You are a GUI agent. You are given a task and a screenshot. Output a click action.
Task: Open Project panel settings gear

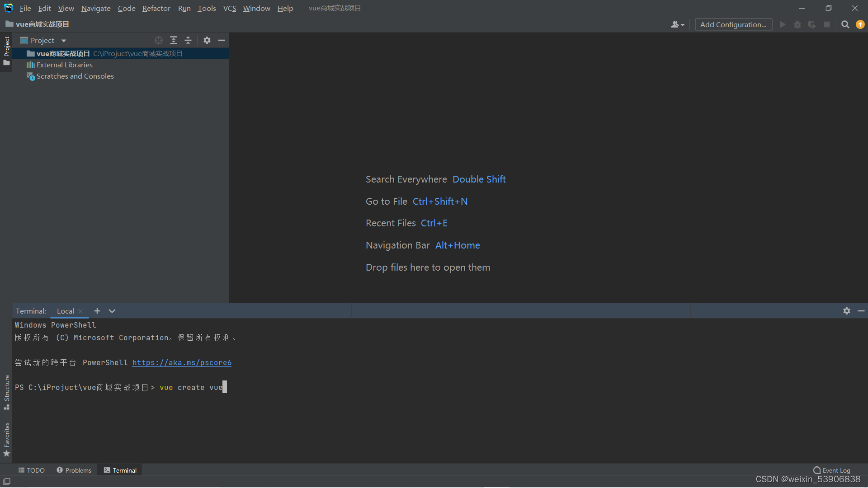coord(207,40)
